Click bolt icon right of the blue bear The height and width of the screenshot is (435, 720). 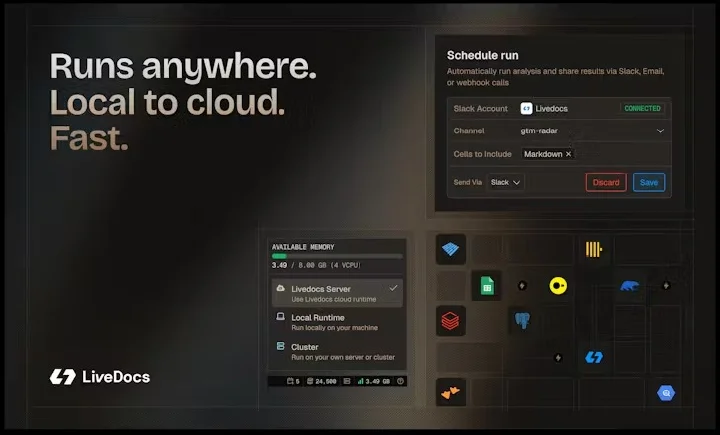[x=666, y=286]
